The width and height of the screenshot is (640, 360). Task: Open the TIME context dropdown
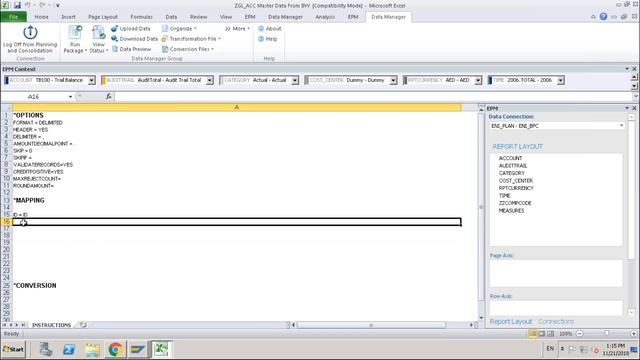coord(561,80)
